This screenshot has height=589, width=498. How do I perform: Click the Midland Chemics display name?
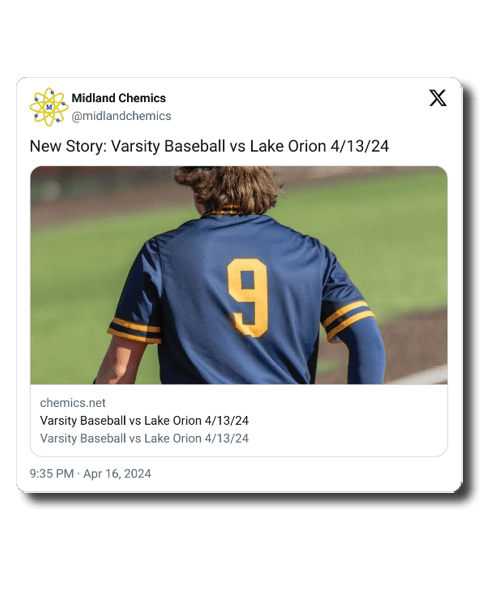(119, 98)
